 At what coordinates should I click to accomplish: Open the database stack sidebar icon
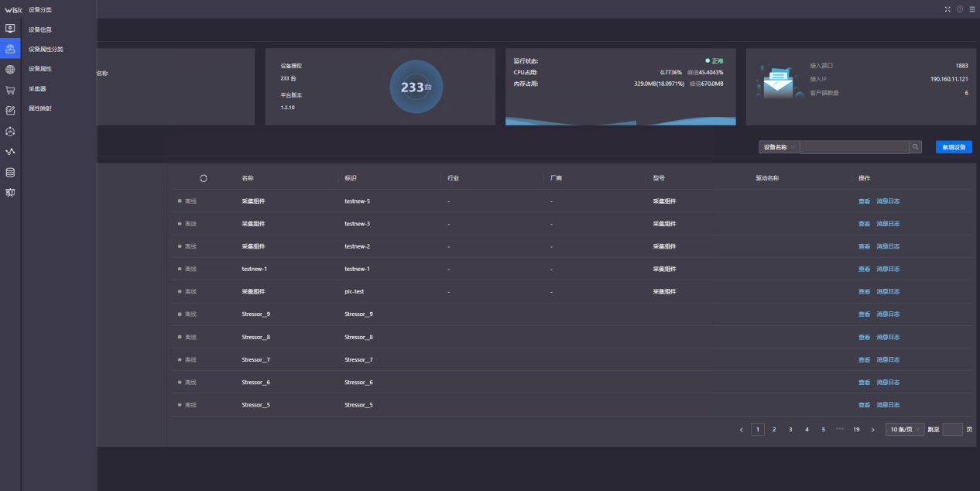point(10,172)
